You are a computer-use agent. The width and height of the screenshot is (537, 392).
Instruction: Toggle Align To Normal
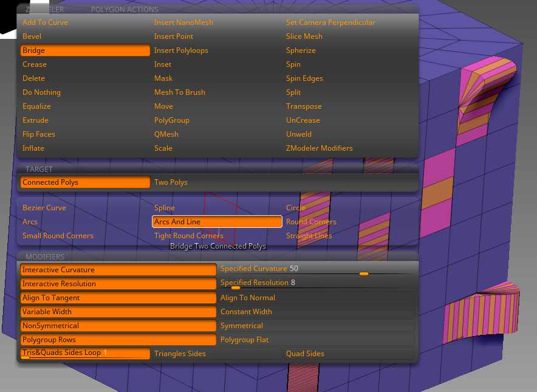(316, 298)
